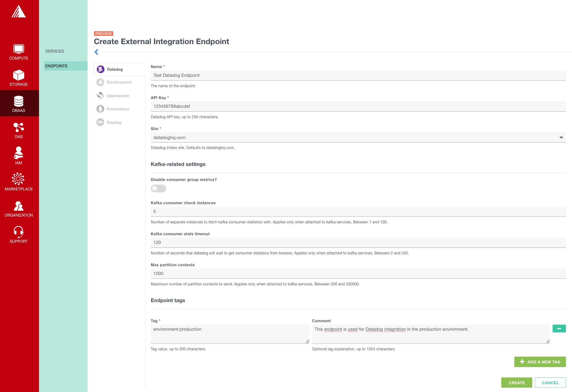572x392 pixels.
Task: Open the Organization sidebar icon
Action: (19, 206)
